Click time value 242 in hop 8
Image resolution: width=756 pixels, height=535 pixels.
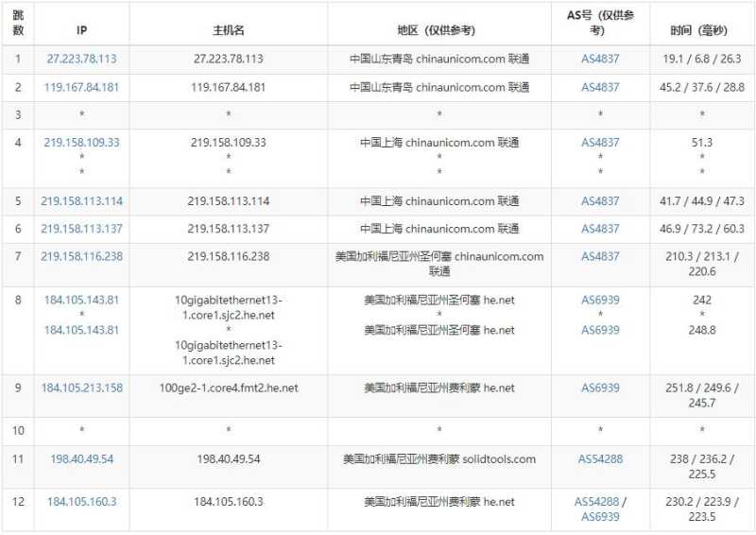coord(701,300)
